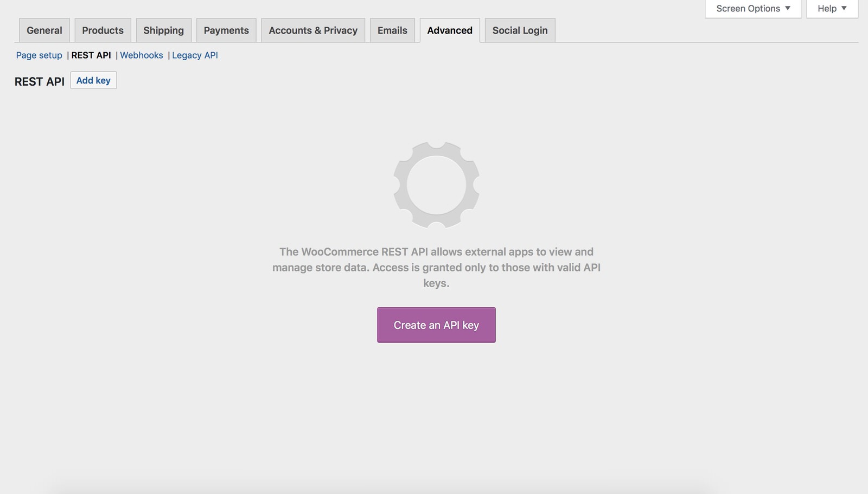
Task: Click the triangle arrow beside Screen Options
Action: click(x=788, y=8)
